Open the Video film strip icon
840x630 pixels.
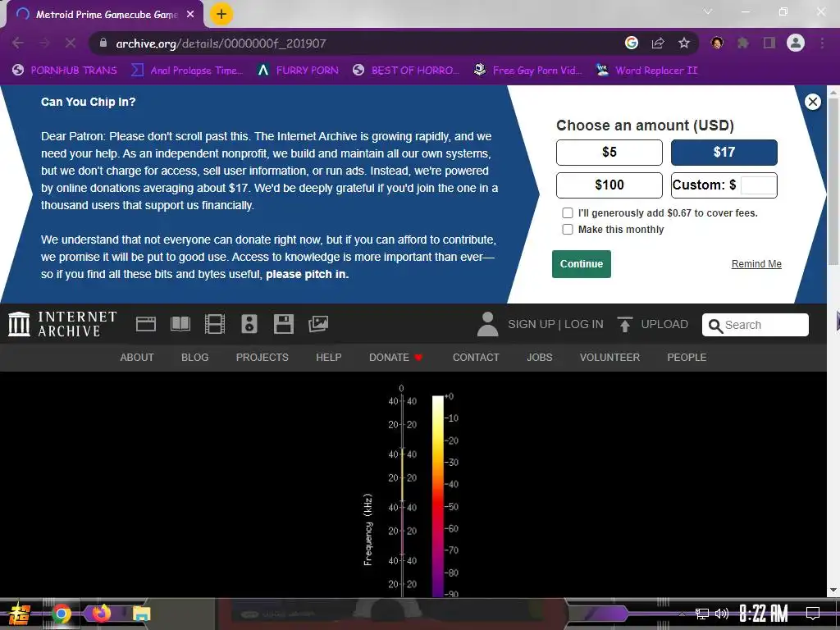pos(215,324)
